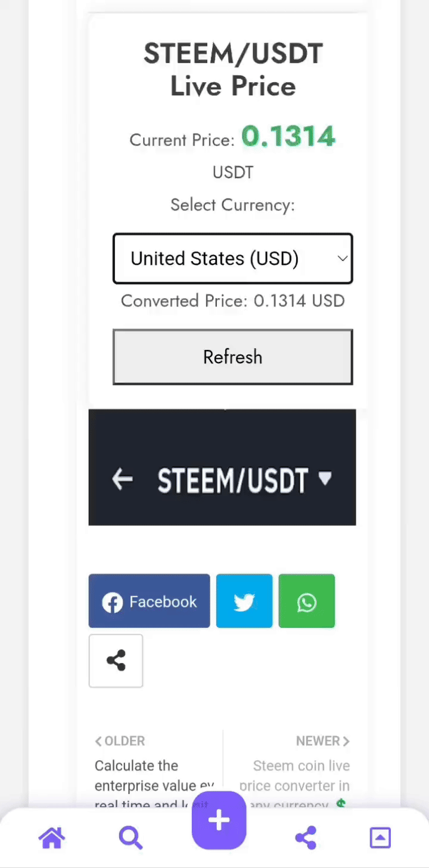
Task: Click the 'STEEM/USDT Live Price' heading
Action: (232, 70)
